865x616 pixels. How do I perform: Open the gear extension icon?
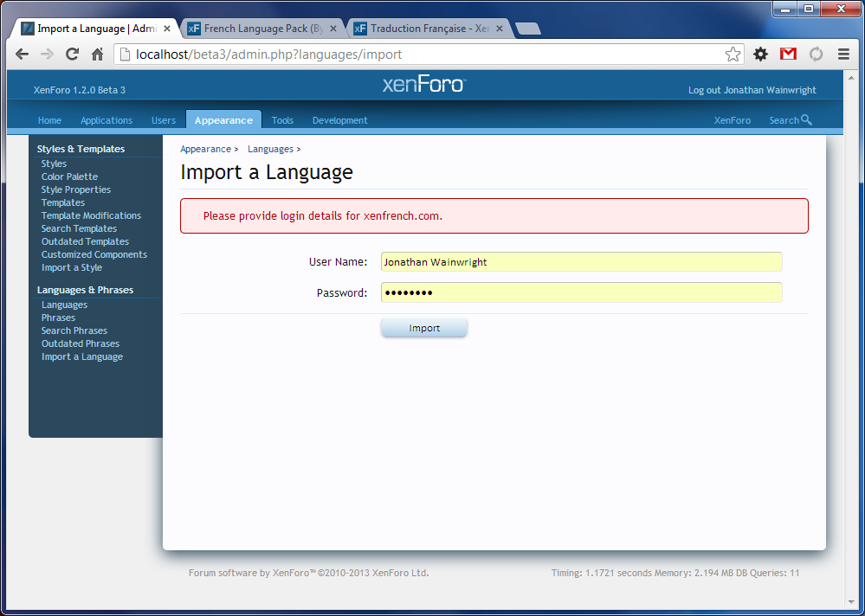761,54
